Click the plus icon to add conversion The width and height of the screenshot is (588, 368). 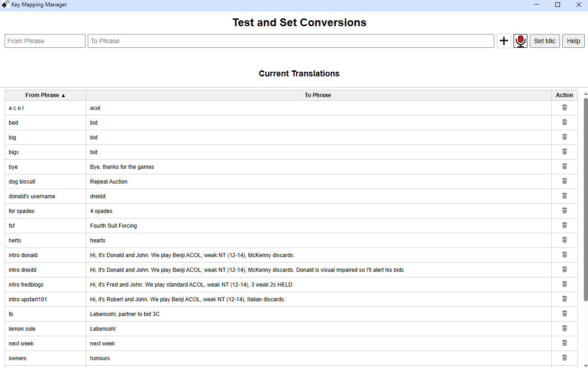click(504, 41)
